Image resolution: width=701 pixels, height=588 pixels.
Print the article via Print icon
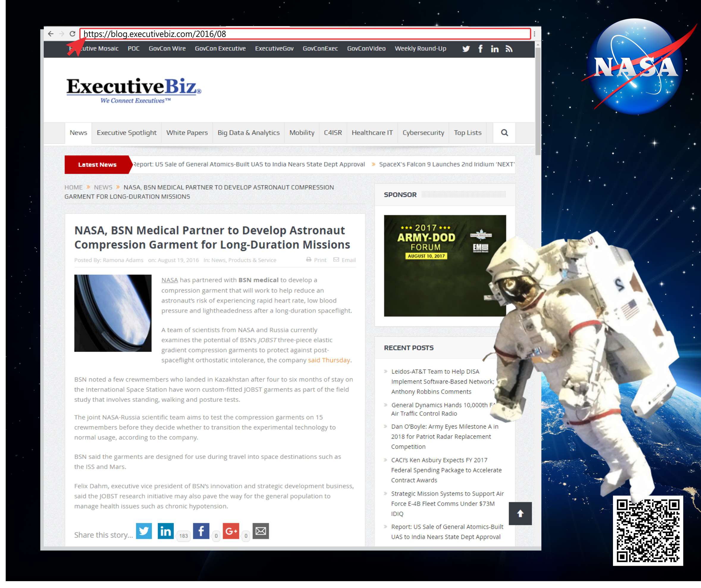[x=316, y=260]
